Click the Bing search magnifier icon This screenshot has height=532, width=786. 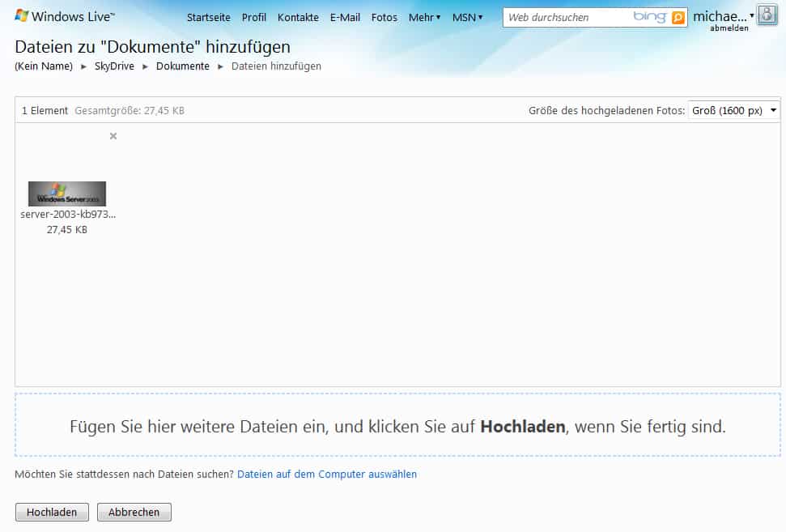[678, 18]
